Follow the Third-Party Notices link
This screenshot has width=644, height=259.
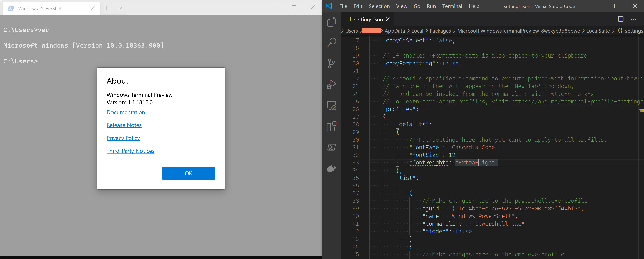130,151
